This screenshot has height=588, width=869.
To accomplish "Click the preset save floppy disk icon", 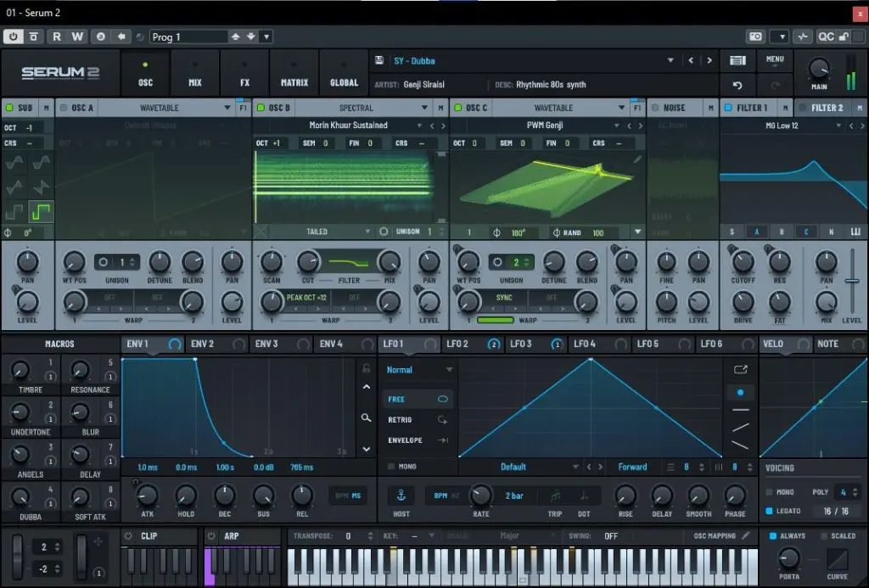I will tap(379, 60).
